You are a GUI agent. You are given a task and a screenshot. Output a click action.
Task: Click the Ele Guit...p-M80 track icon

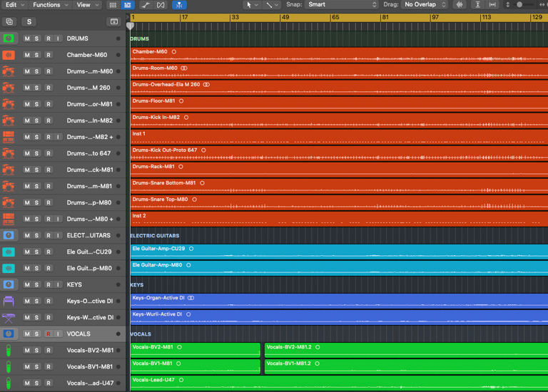pyautogui.click(x=9, y=268)
